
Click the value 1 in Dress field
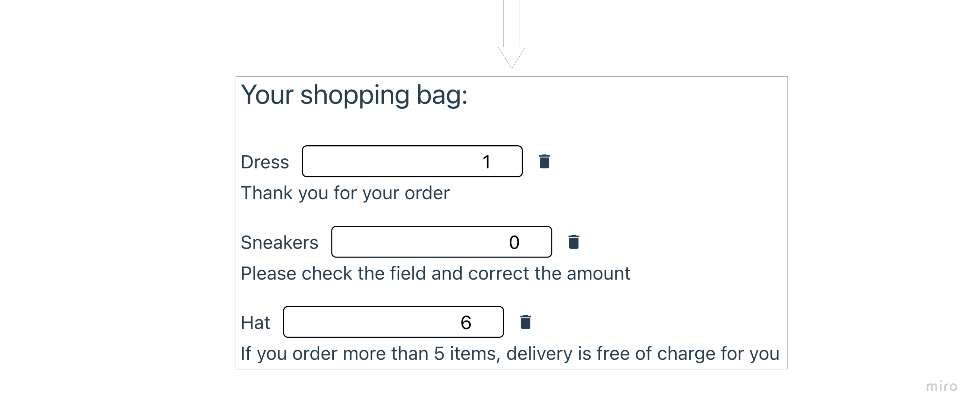pyautogui.click(x=486, y=162)
